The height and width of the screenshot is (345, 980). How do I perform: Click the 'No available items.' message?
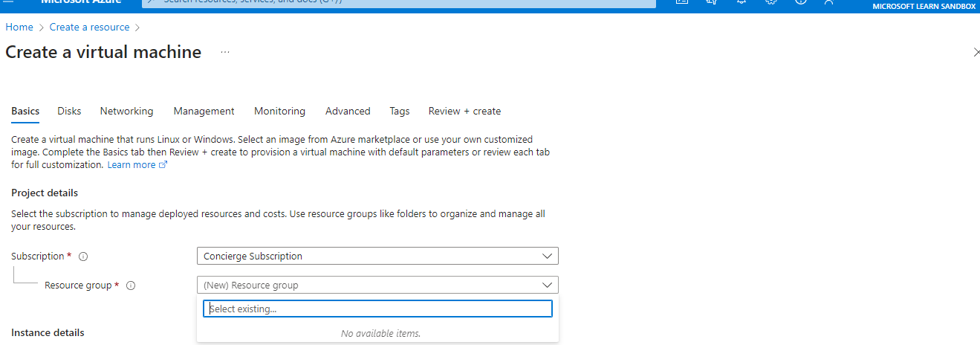(x=380, y=333)
